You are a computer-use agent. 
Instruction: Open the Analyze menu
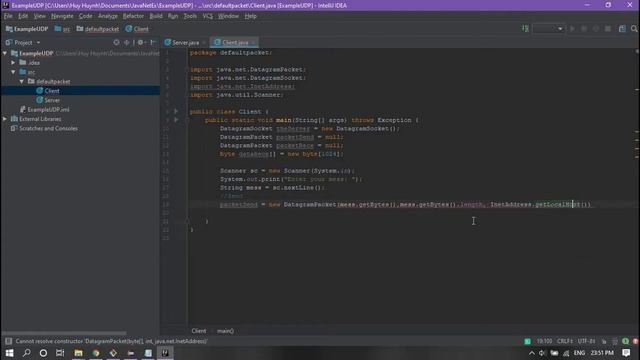click(x=108, y=16)
